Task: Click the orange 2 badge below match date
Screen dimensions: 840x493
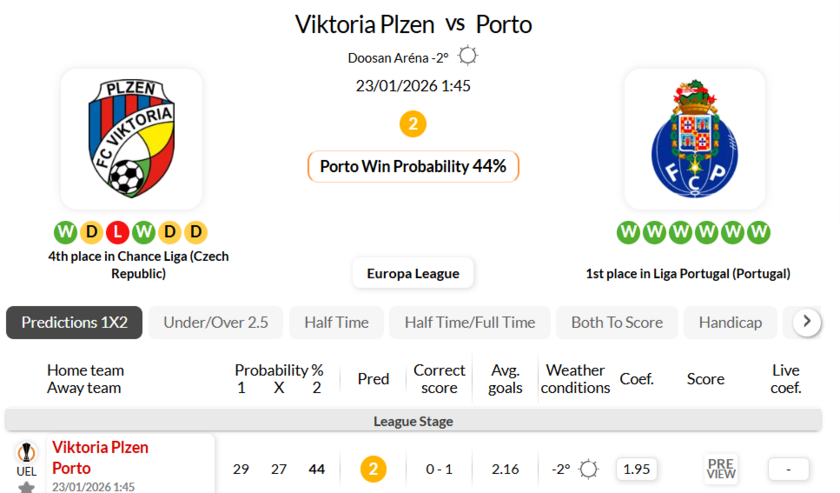Action: point(413,124)
